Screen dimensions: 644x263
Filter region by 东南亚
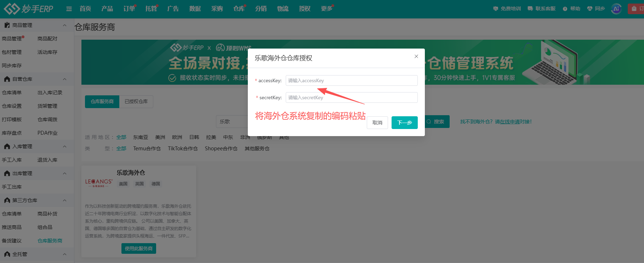click(x=141, y=137)
